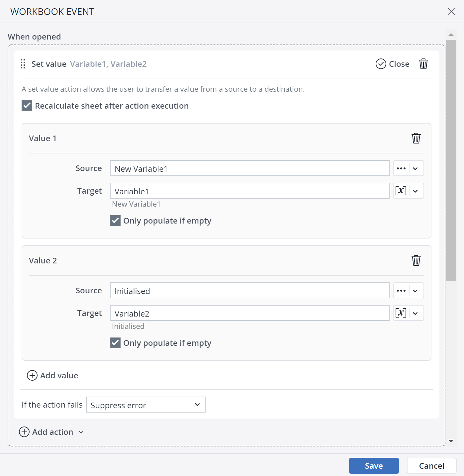Click the vertical scrollbar thumb
464x476 pixels.
pos(451,160)
